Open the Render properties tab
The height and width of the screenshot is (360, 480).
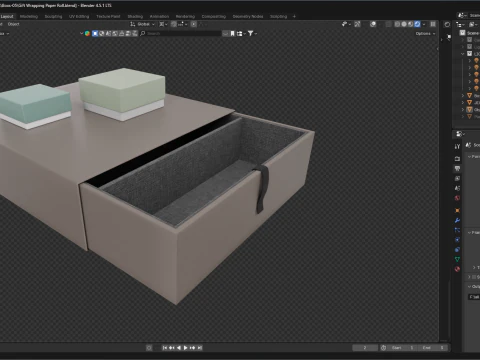pos(457,159)
